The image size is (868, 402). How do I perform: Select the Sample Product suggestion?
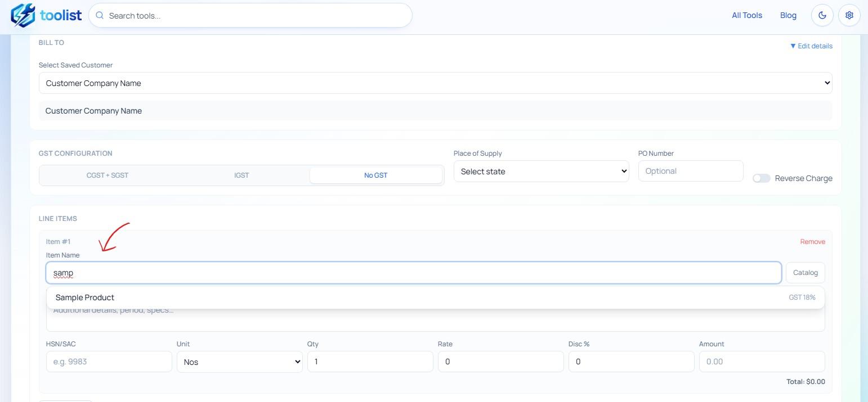85,297
